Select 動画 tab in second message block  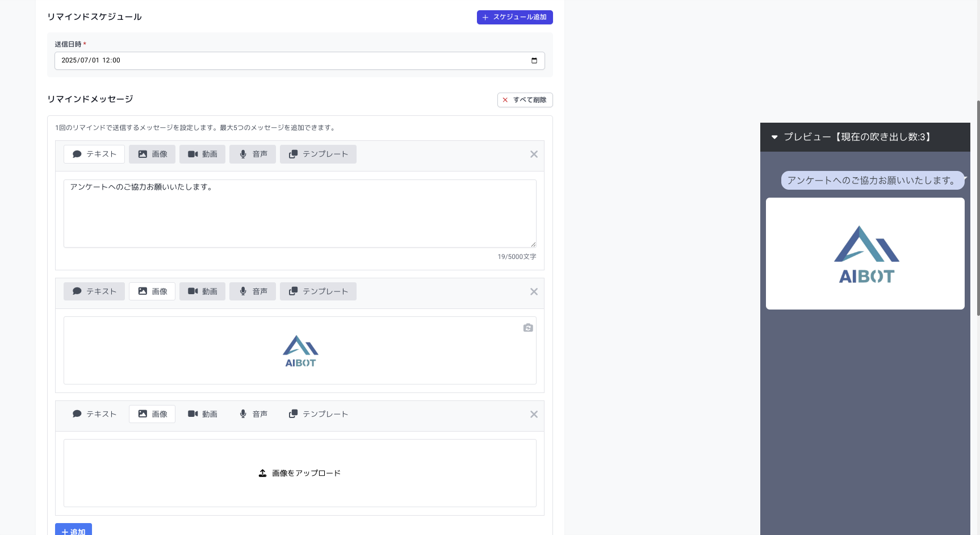(202, 291)
